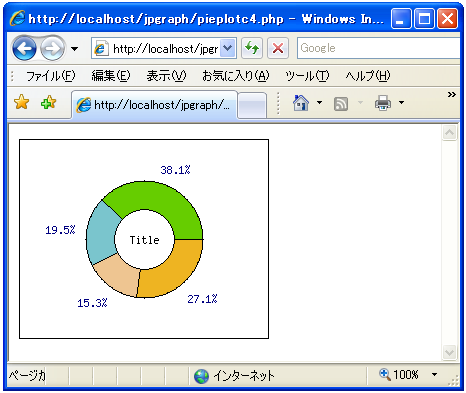This screenshot has width=466, height=393.
Task: Click the browser Back arrow button
Action: 24,48
